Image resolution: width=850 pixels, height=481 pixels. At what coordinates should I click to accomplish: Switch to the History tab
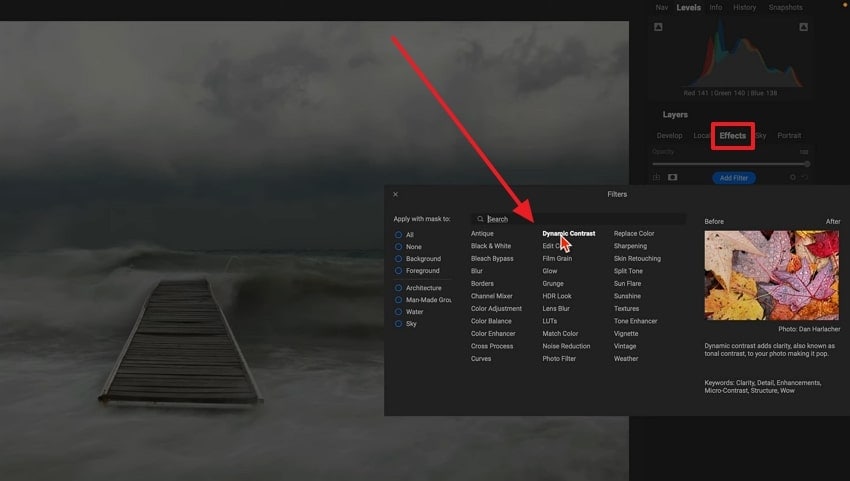(x=744, y=8)
